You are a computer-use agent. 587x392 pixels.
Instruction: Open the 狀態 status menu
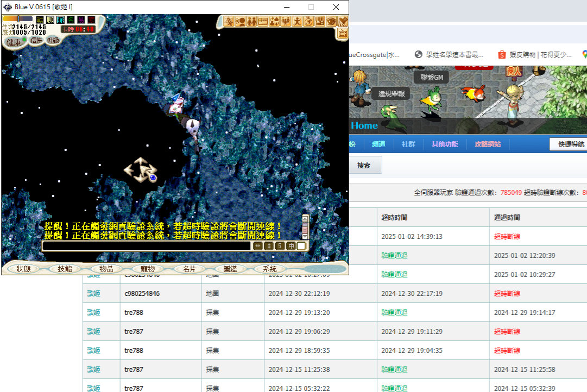(x=23, y=269)
